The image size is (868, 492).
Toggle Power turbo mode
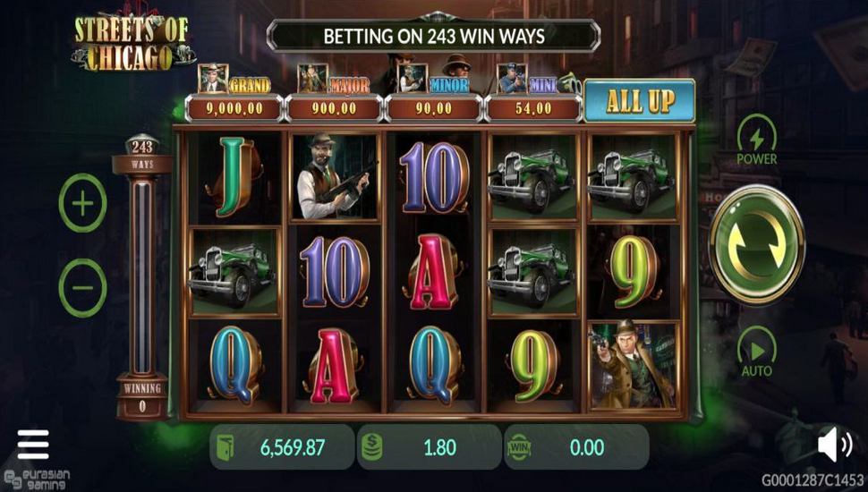[756, 140]
